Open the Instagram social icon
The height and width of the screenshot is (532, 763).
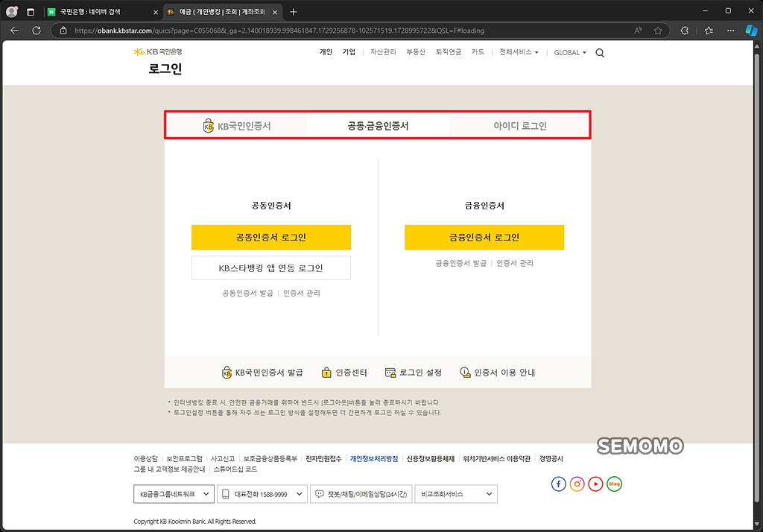tap(577, 484)
